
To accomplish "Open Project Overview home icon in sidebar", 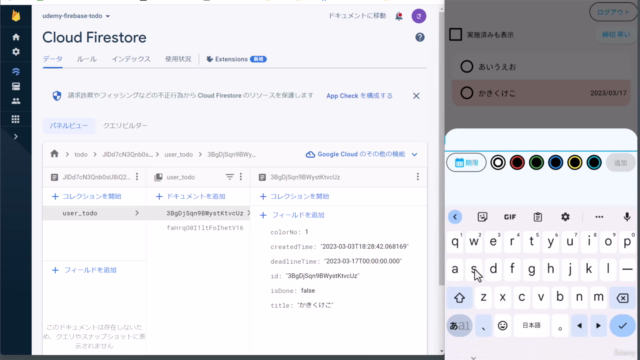I will click(16, 37).
